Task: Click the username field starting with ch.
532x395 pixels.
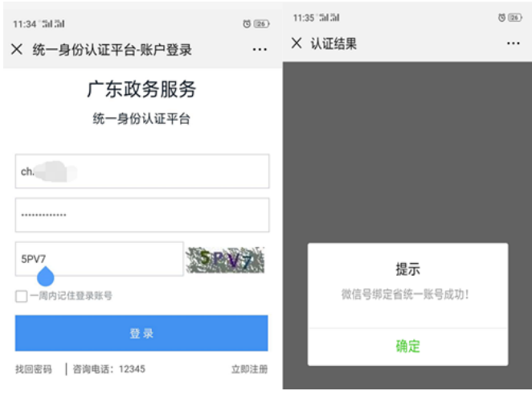Action: pos(142,171)
